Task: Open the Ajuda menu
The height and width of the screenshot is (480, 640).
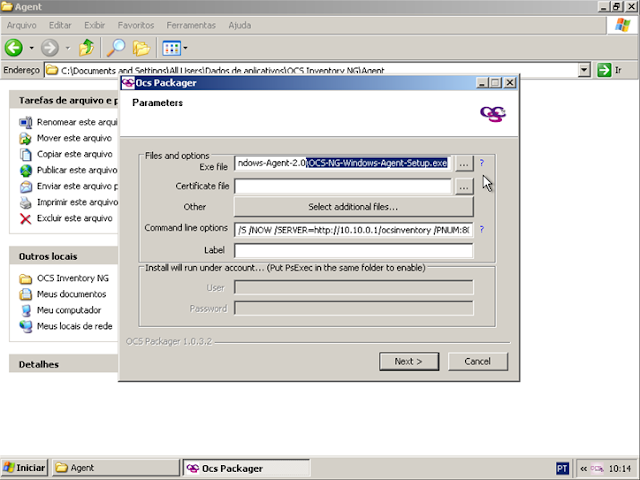Action: coord(240,25)
